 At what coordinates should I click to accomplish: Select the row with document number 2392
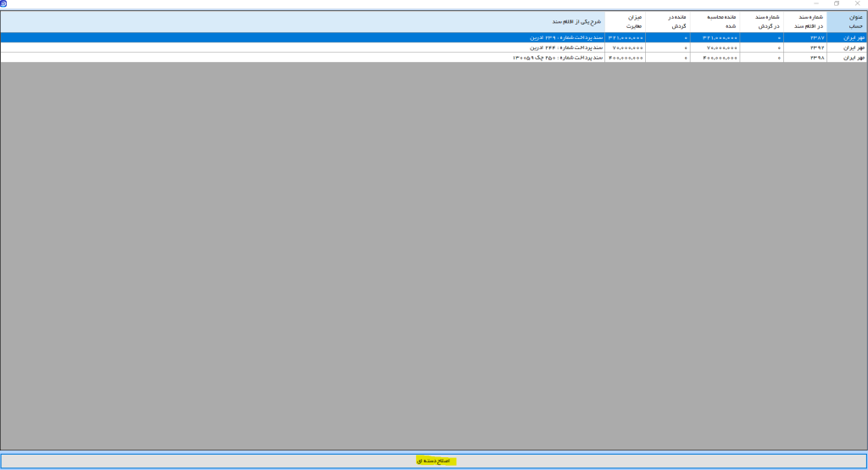(433, 48)
